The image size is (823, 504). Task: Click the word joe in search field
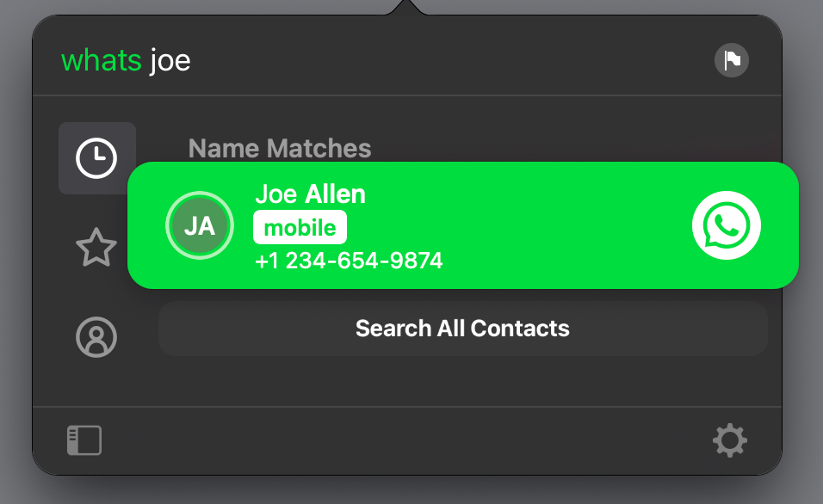[x=170, y=60]
